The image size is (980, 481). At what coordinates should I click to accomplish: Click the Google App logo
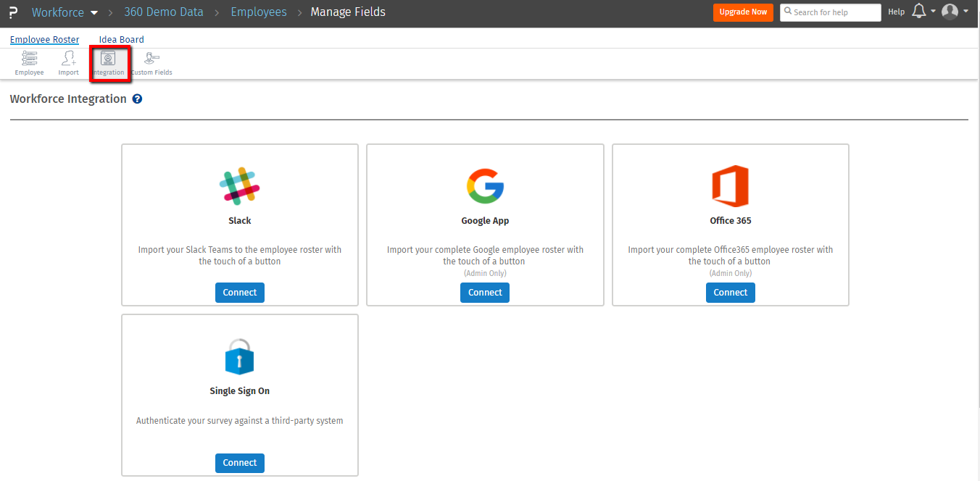point(485,186)
